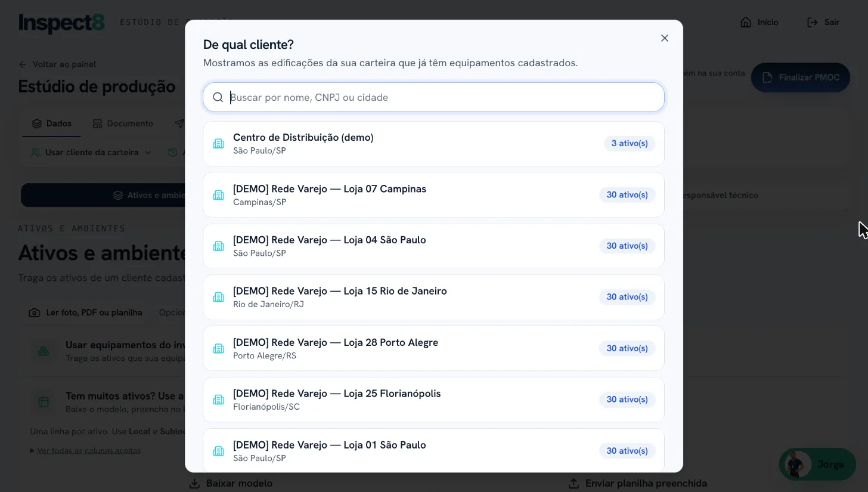The image size is (868, 492).
Task: Expand 'Ver todas as colunas aceitas'
Action: (85, 450)
